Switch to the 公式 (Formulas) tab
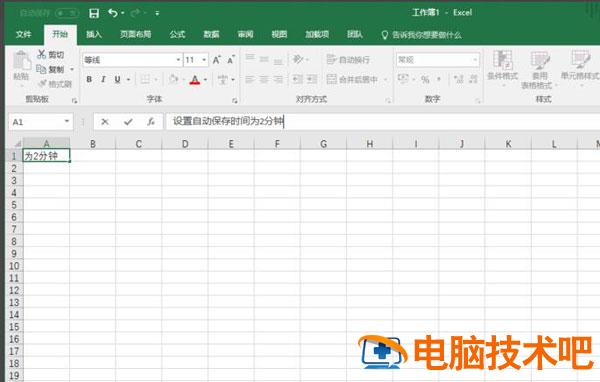The height and width of the screenshot is (382, 600). 177,34
